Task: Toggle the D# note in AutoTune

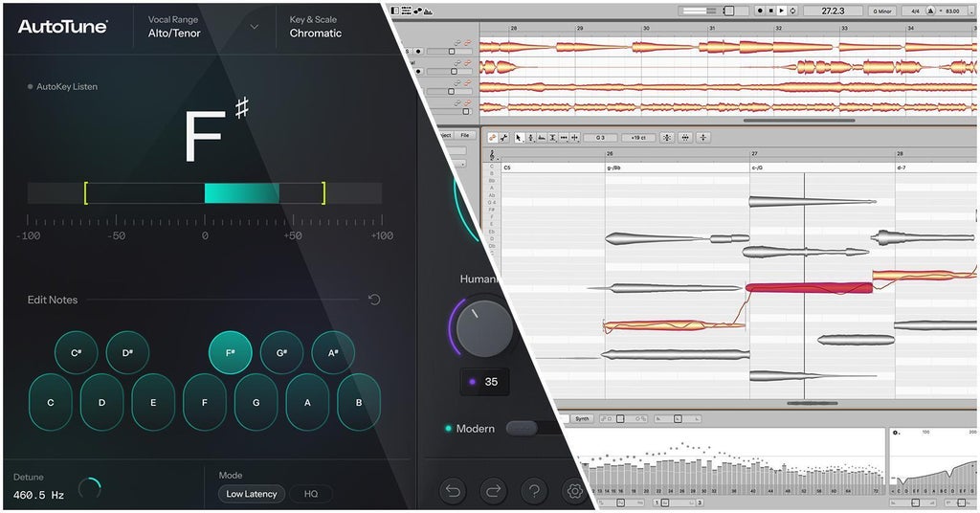Action: point(127,352)
